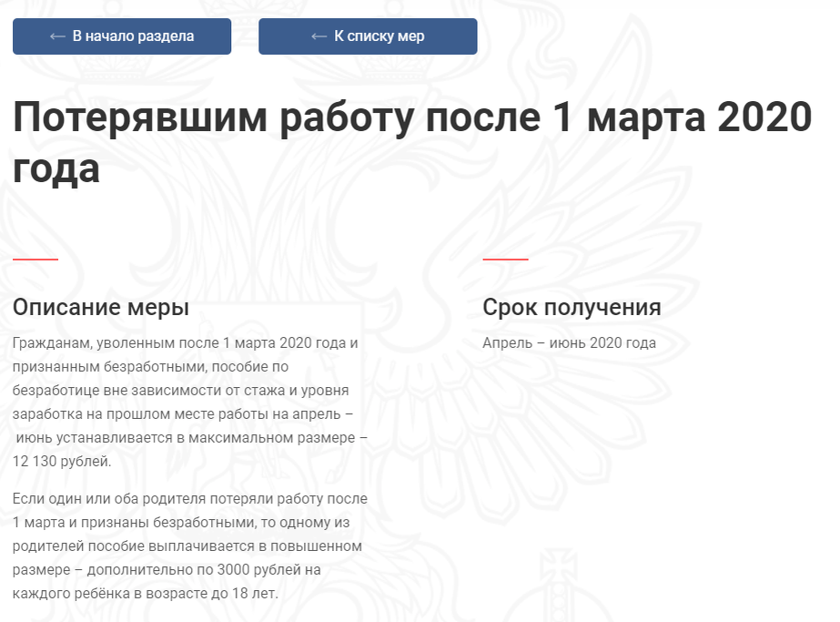Click the line 'каждого ребёнка в возрасте до 18 лет.'

146,594
